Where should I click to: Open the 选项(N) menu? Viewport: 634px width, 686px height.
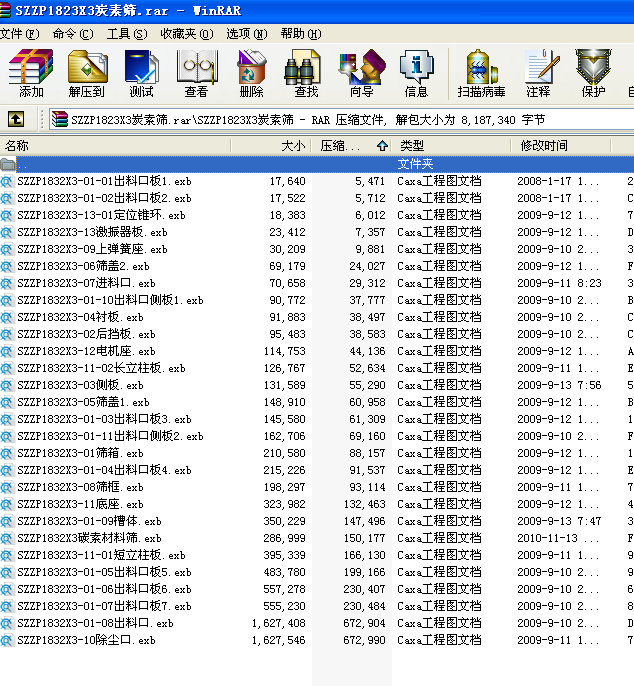247,34
